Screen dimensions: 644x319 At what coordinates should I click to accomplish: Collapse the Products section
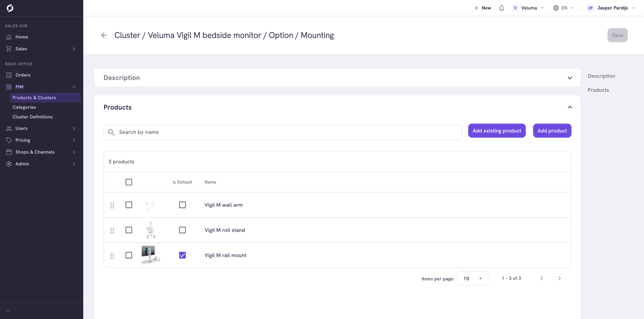[570, 107]
